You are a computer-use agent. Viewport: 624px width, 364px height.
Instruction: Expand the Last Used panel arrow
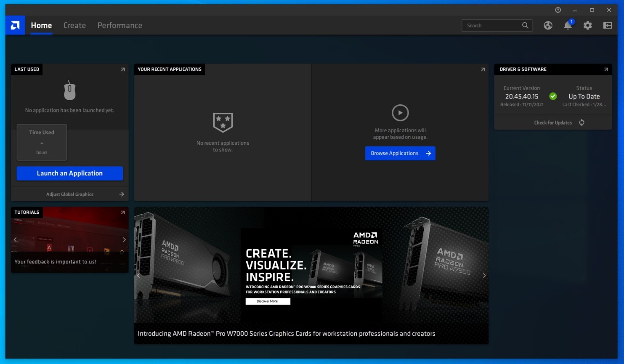(x=123, y=69)
